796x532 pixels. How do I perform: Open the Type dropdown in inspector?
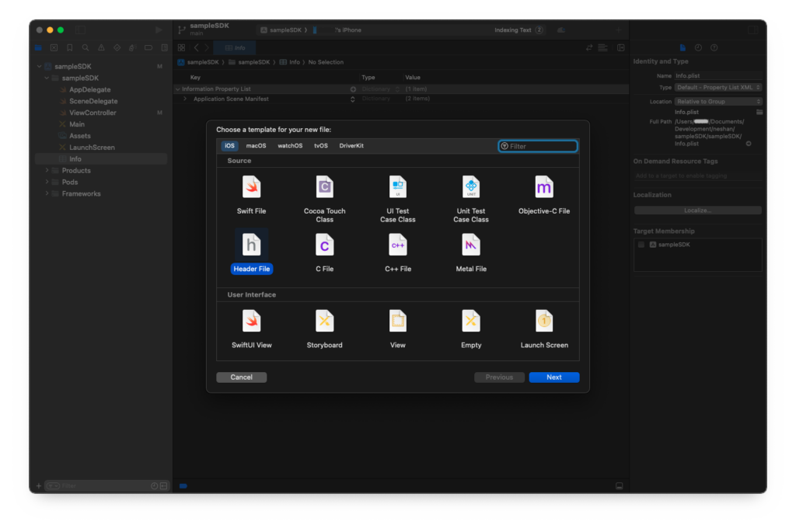[718, 88]
